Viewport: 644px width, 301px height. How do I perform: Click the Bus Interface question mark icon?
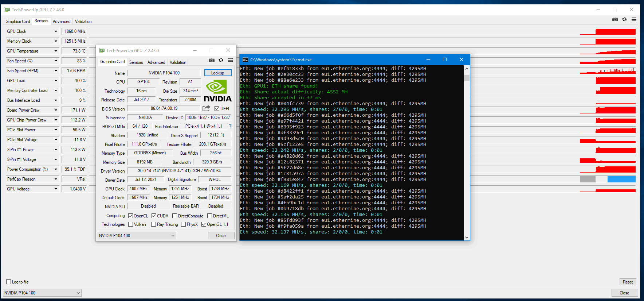click(230, 126)
